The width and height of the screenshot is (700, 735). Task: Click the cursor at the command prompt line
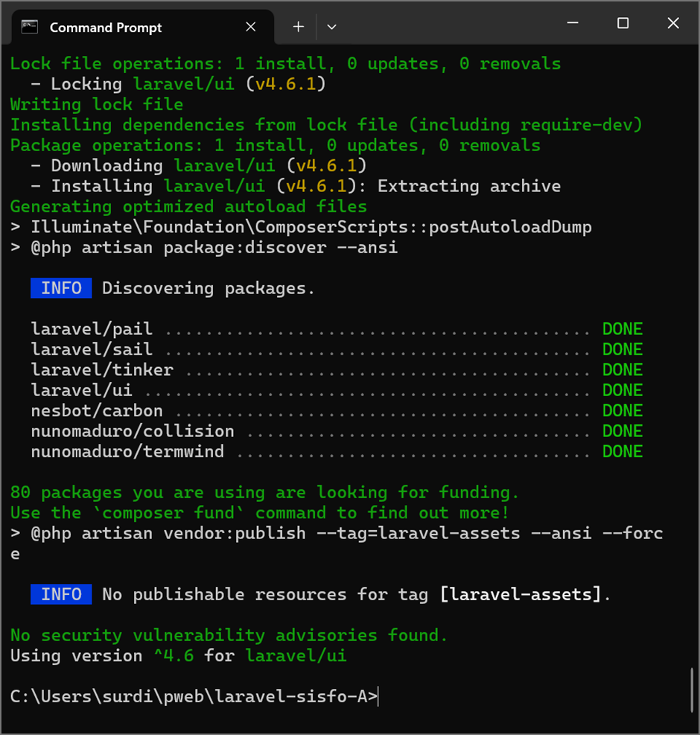pos(378,696)
